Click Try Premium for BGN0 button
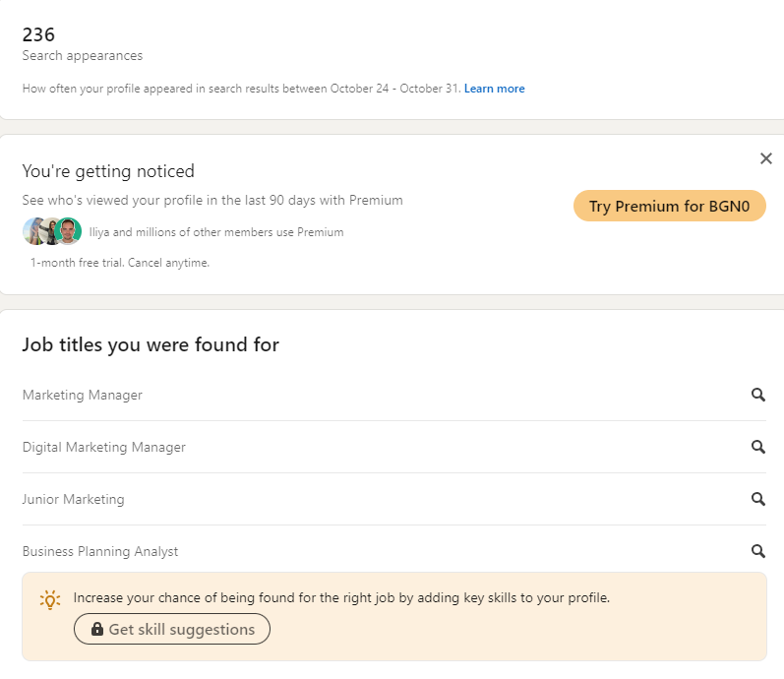784x679 pixels. (x=669, y=206)
